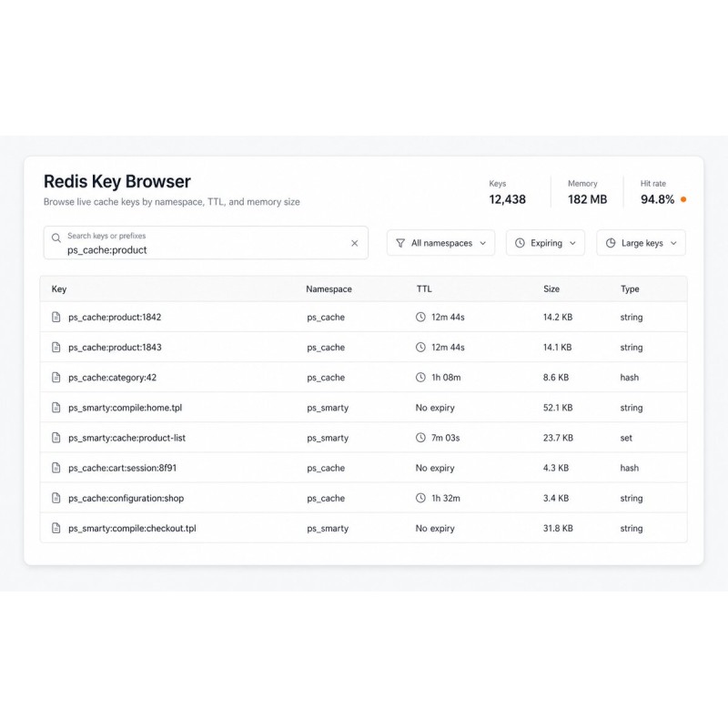This screenshot has height=728, width=728.
Task: Click the 23.7 KB size cell
Action: tap(558, 438)
